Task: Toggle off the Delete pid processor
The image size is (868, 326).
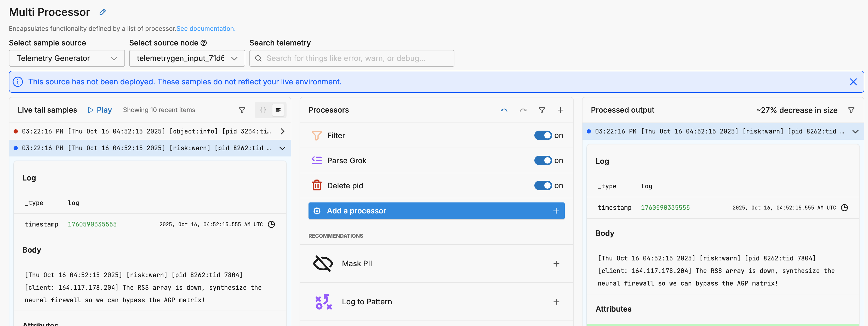Action: coord(543,185)
